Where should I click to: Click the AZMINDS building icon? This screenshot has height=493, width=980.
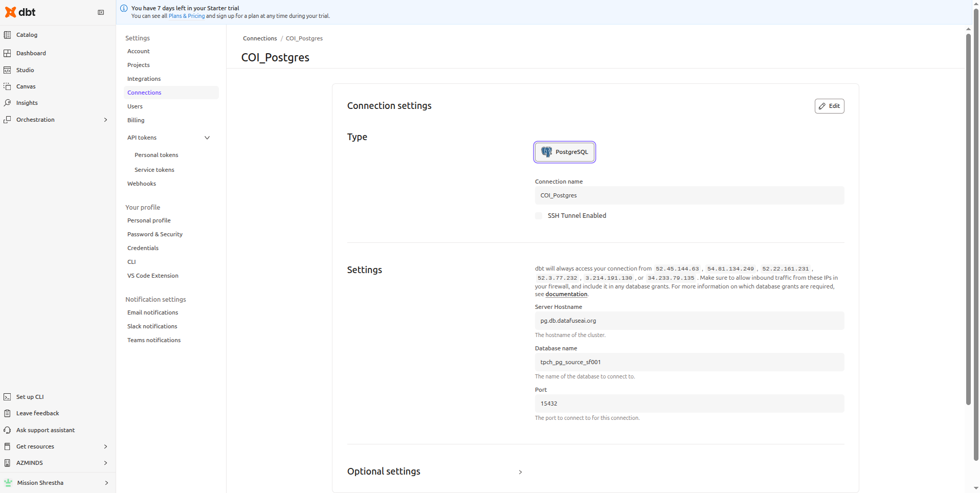point(7,463)
